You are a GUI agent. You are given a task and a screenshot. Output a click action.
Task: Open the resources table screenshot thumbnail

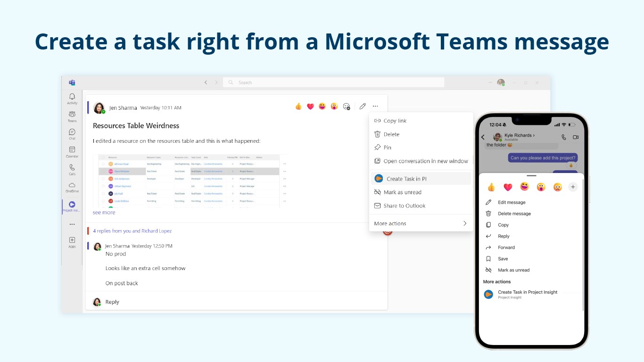tap(191, 181)
